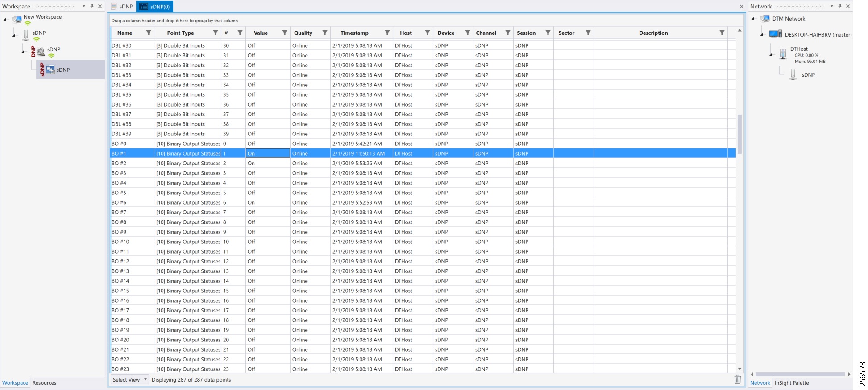
Task: Collapse the New Workspace tree node
Action: pyautogui.click(x=5, y=19)
